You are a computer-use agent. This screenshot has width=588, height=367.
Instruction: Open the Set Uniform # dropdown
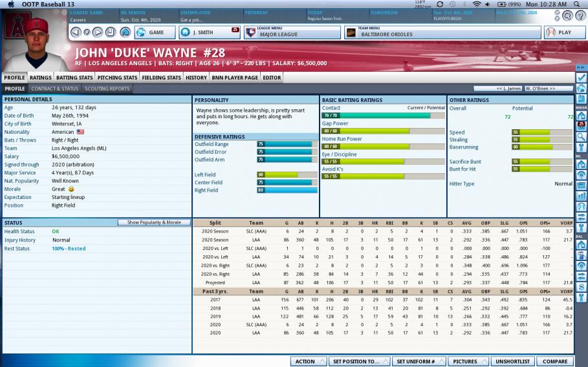tap(420, 361)
